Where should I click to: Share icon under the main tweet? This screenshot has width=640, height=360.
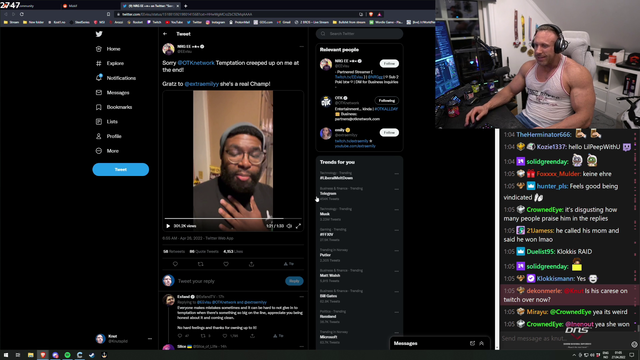[251, 264]
